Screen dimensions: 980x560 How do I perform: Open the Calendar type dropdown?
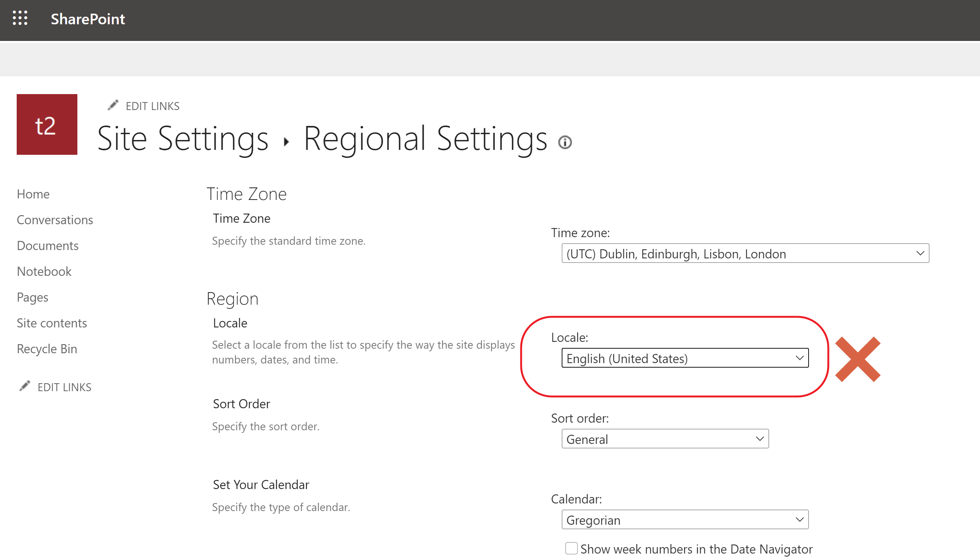click(685, 520)
